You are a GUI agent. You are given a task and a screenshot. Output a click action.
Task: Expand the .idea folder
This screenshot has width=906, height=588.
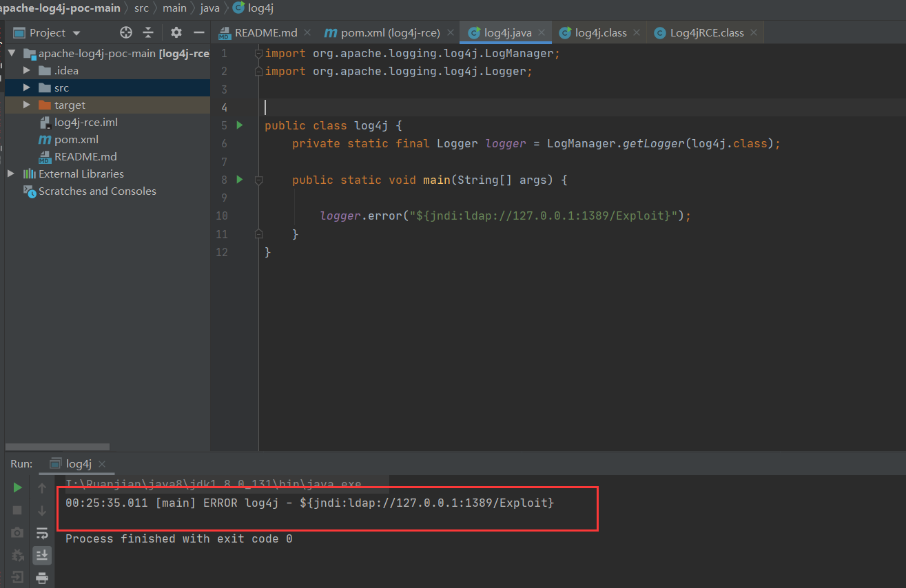tap(27, 70)
